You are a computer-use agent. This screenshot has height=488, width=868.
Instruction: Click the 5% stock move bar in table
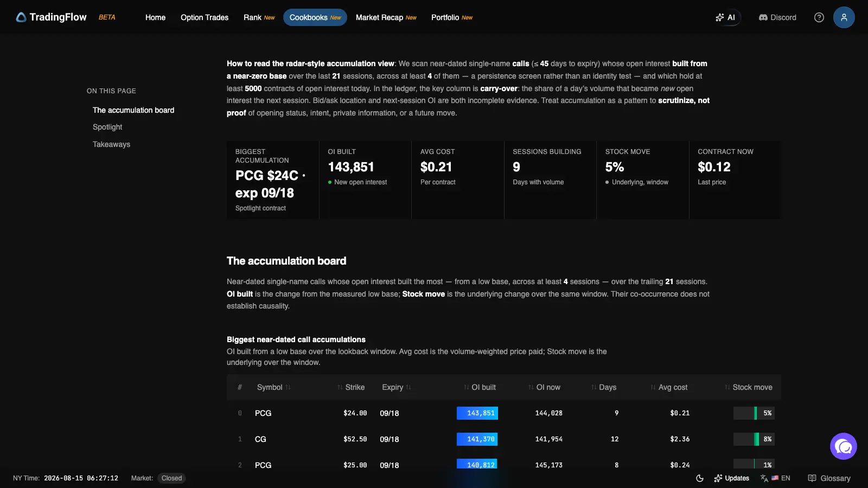pyautogui.click(x=754, y=413)
